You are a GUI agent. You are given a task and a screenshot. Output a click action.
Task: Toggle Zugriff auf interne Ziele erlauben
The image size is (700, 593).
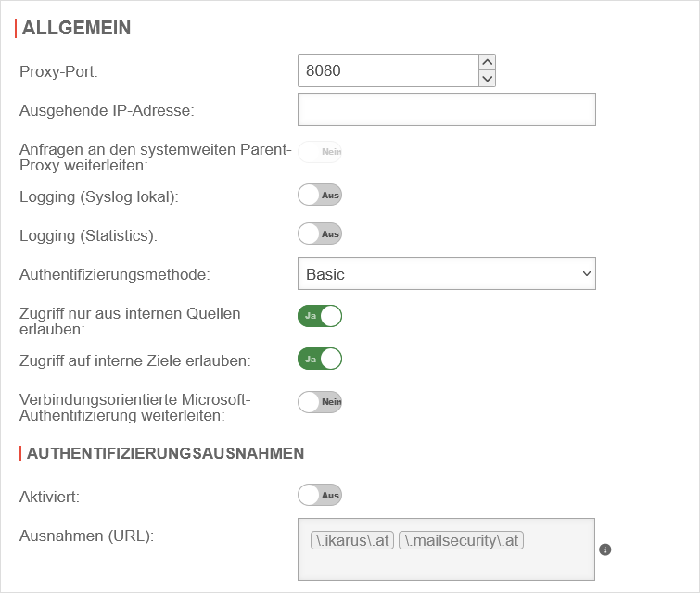tap(320, 359)
